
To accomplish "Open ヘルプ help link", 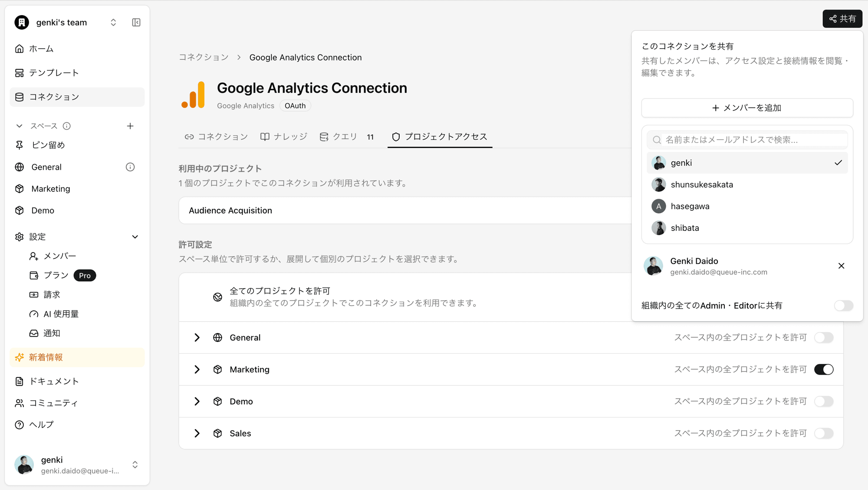I will (x=77, y=424).
